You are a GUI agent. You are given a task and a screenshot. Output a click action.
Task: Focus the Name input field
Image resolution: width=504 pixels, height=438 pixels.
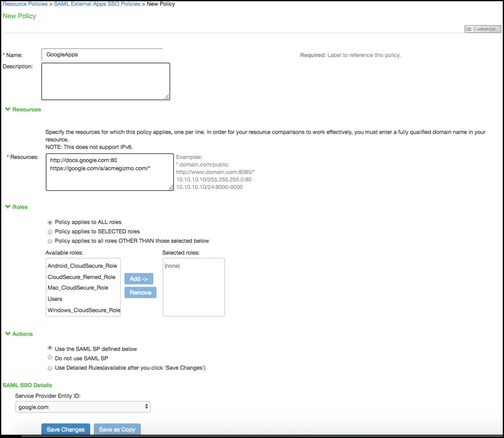pyautogui.click(x=102, y=54)
